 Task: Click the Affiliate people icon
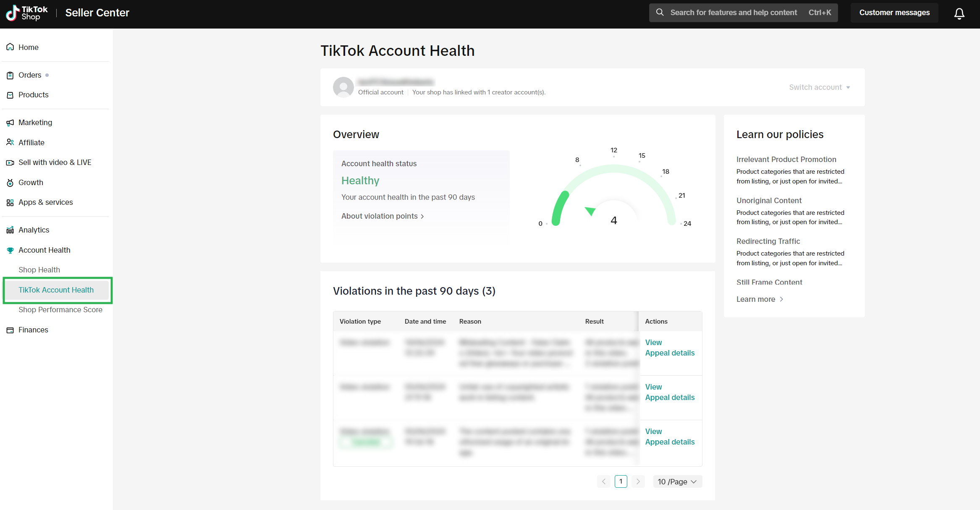pos(10,142)
